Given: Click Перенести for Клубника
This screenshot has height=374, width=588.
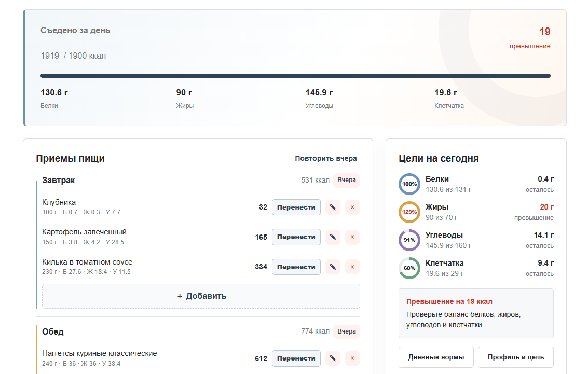Looking at the screenshot, I should 296,207.
